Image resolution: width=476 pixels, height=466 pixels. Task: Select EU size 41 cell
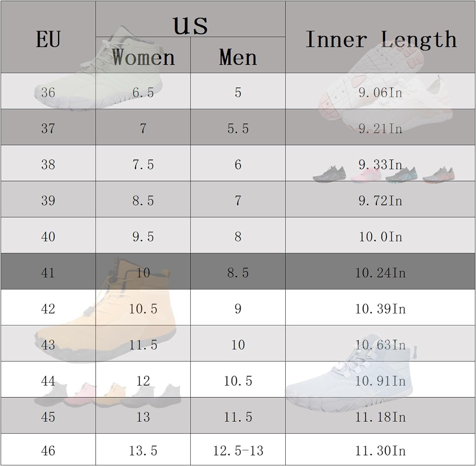[x=48, y=273]
